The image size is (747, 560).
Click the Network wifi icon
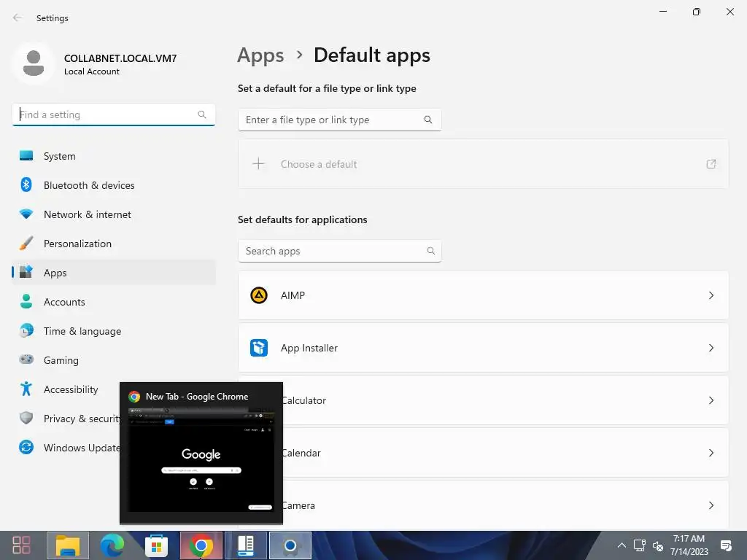26,214
